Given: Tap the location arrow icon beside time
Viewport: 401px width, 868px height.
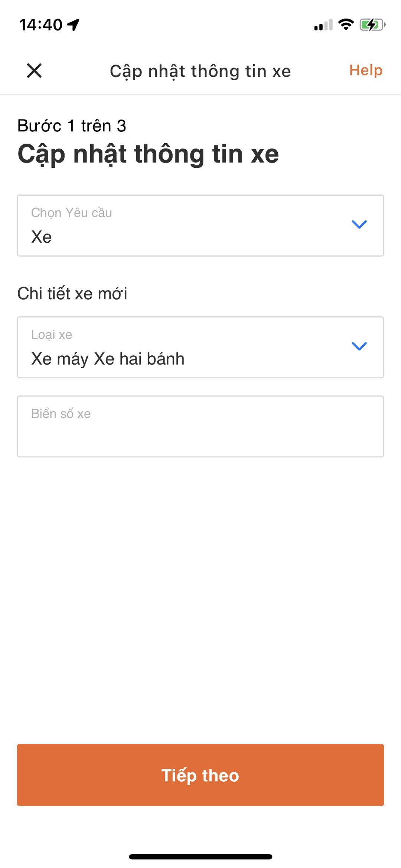Looking at the screenshot, I should pos(73,25).
